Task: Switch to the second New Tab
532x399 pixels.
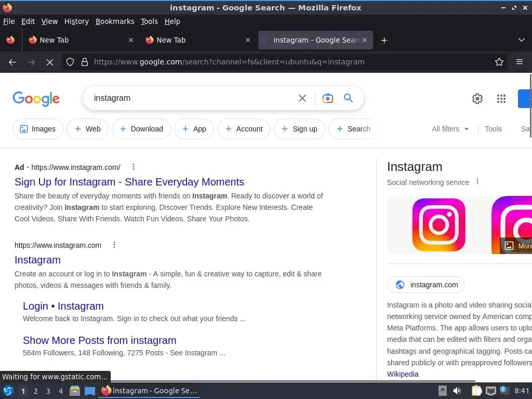Action: [197, 40]
